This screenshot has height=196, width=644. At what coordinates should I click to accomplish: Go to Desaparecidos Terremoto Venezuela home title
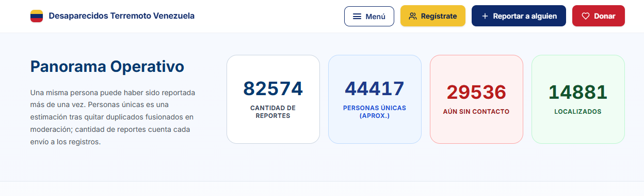click(x=121, y=16)
